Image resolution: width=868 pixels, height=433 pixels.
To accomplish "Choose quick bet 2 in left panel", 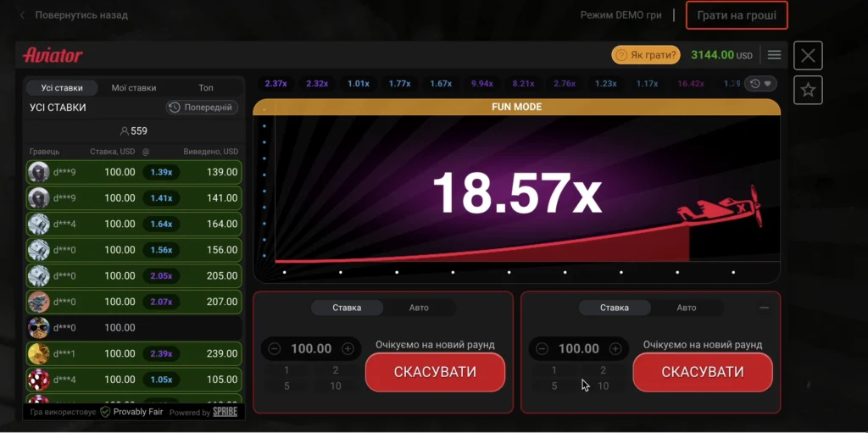I will tap(336, 370).
